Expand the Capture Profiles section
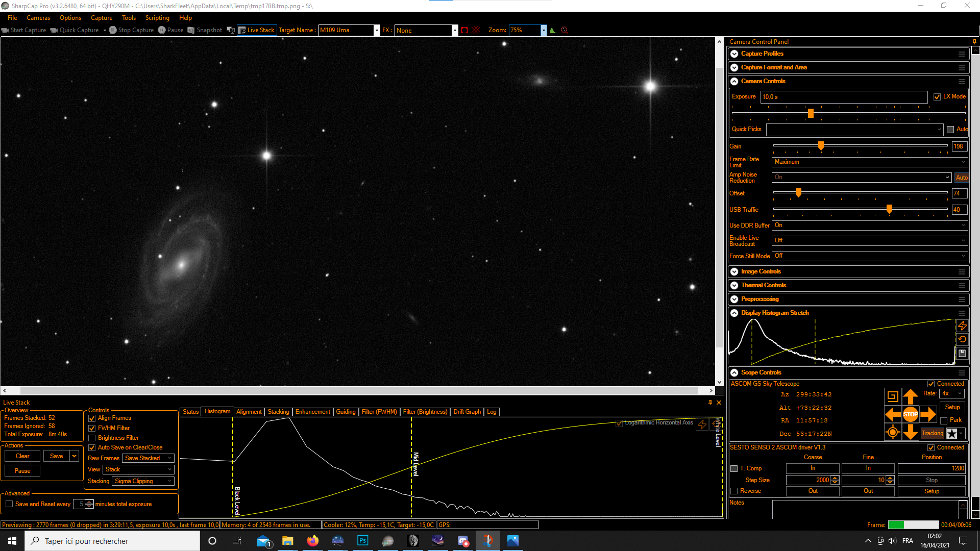 tap(734, 54)
